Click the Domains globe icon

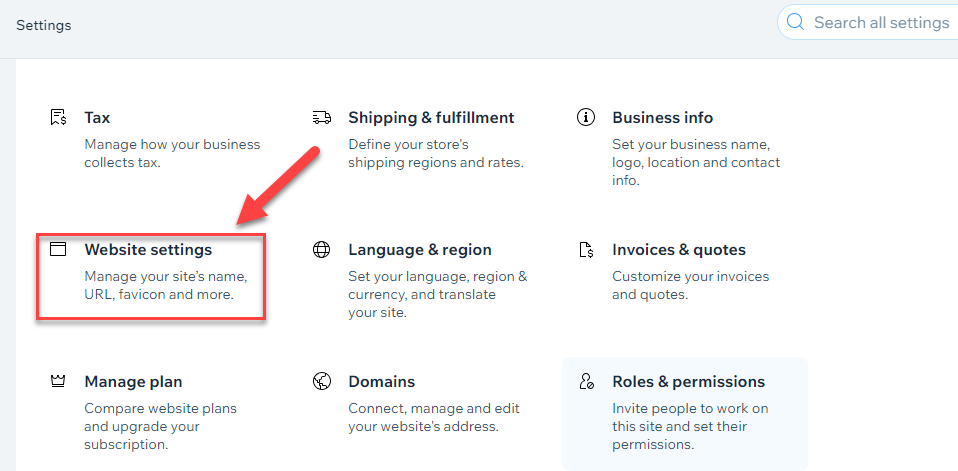coord(321,381)
